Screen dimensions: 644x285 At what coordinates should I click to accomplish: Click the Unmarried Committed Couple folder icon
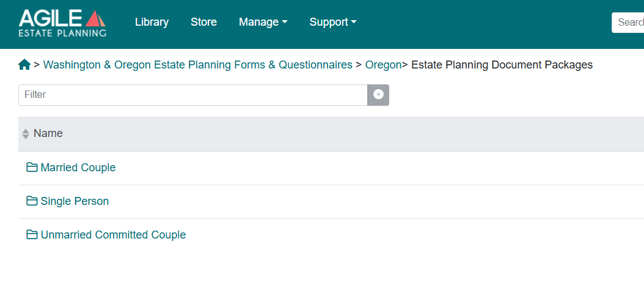pyautogui.click(x=32, y=235)
